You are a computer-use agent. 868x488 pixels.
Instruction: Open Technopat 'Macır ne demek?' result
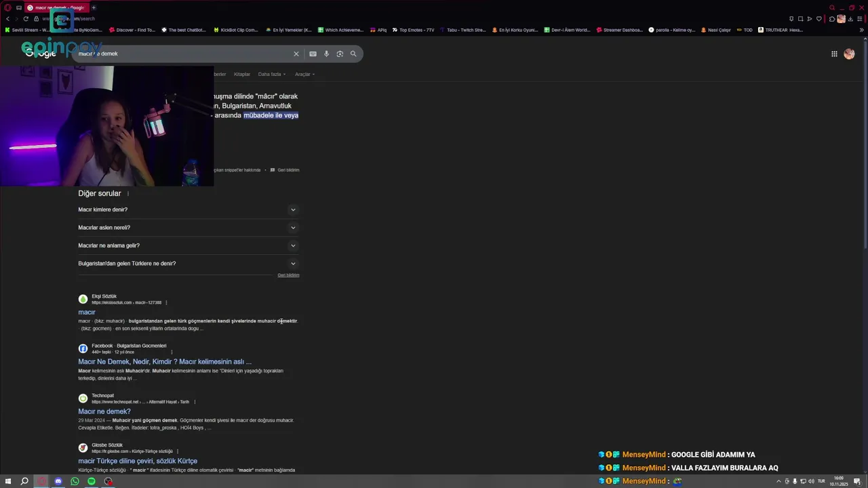pos(104,411)
